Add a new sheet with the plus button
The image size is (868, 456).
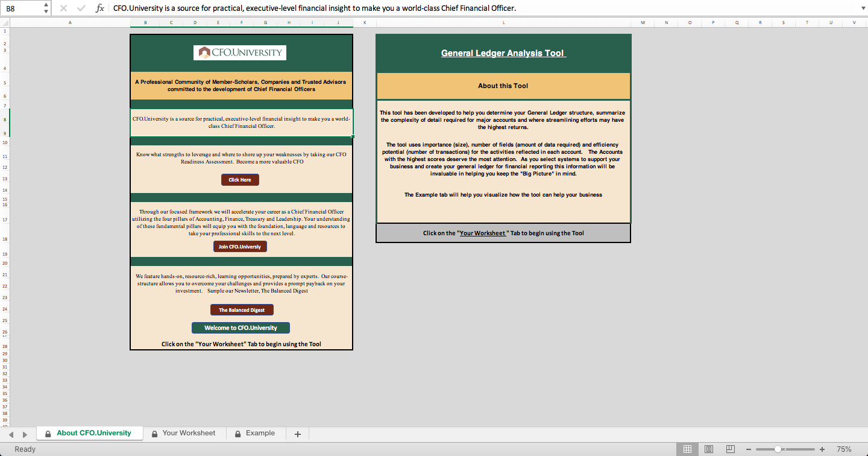click(x=297, y=434)
